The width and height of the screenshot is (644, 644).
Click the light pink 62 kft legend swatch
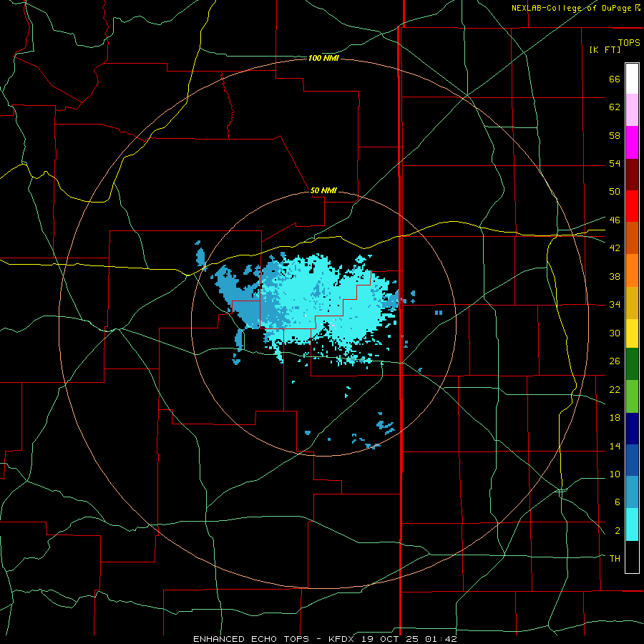click(632, 109)
